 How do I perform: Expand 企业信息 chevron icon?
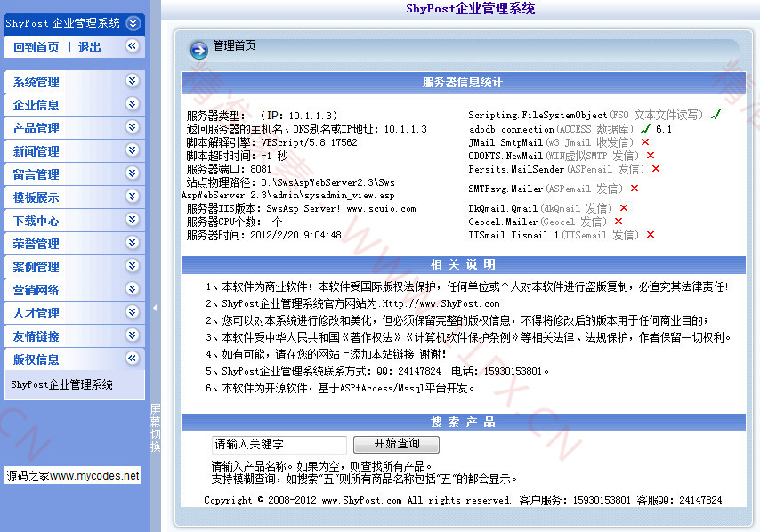pyautogui.click(x=133, y=104)
